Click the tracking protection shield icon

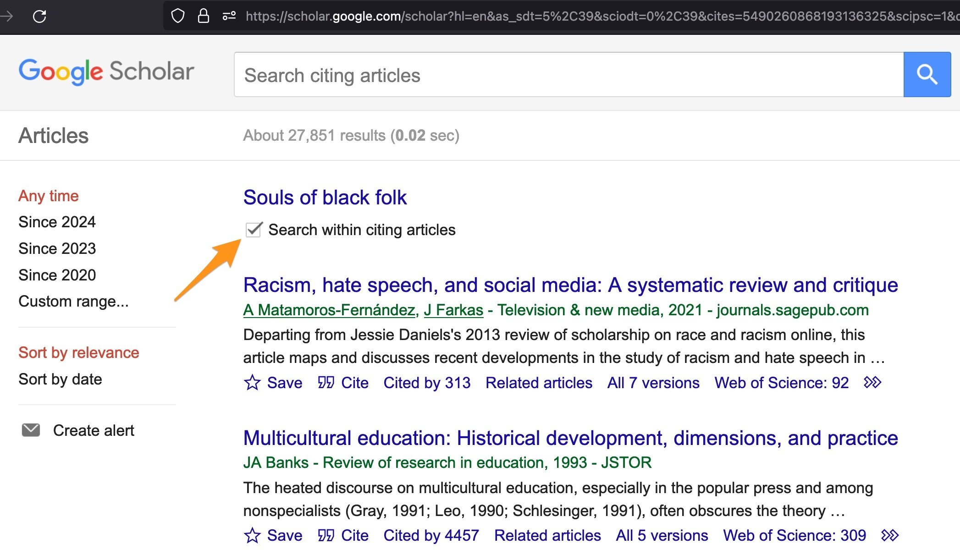[x=178, y=16]
